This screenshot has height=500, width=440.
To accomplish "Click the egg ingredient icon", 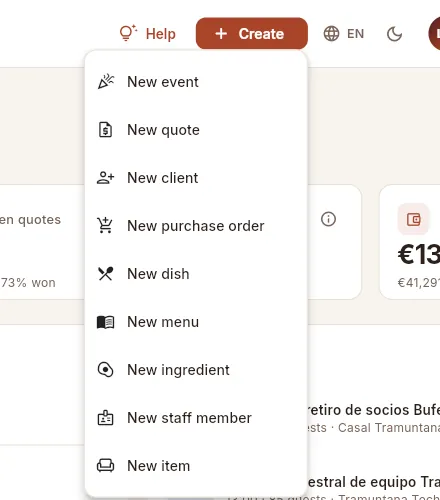I will point(105,370).
